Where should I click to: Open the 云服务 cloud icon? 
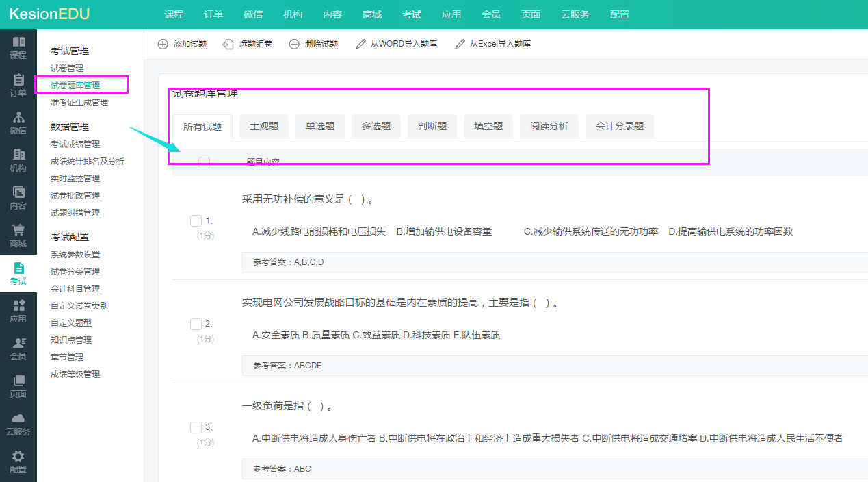pyautogui.click(x=18, y=419)
